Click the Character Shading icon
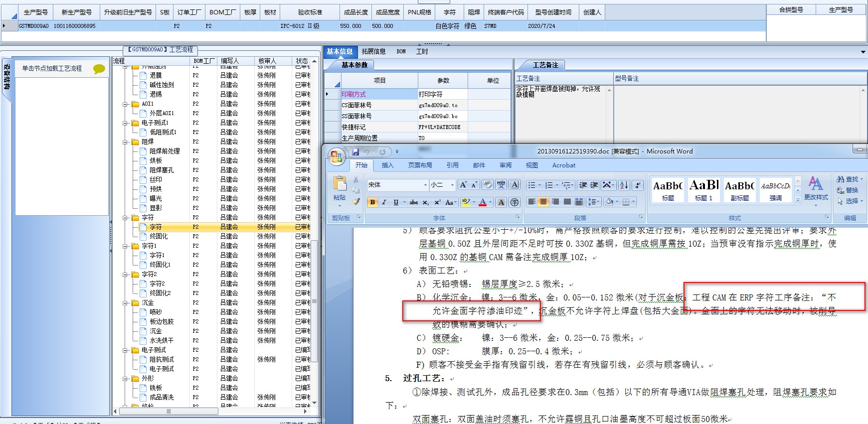 [x=502, y=202]
